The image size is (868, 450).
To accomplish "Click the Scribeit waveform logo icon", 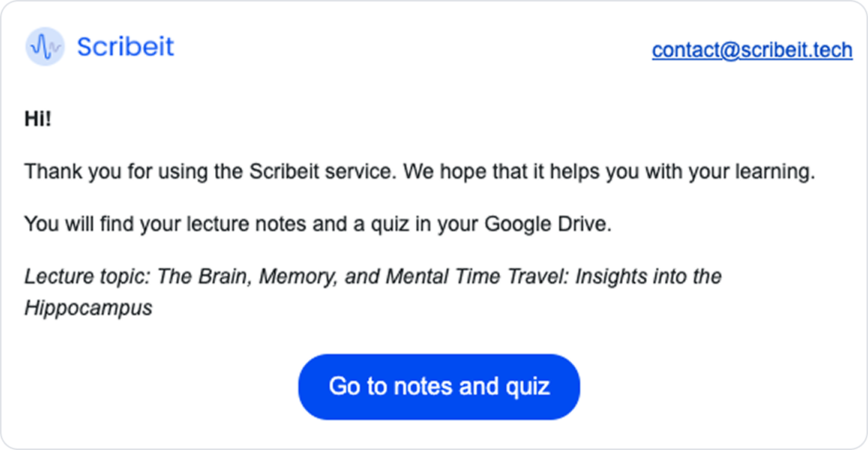I will point(46,46).
